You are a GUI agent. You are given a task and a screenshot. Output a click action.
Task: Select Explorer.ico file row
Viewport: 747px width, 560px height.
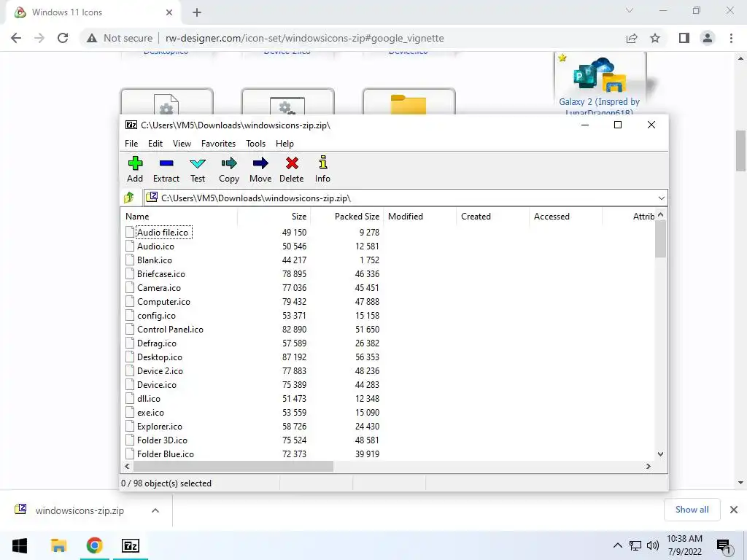point(160,426)
